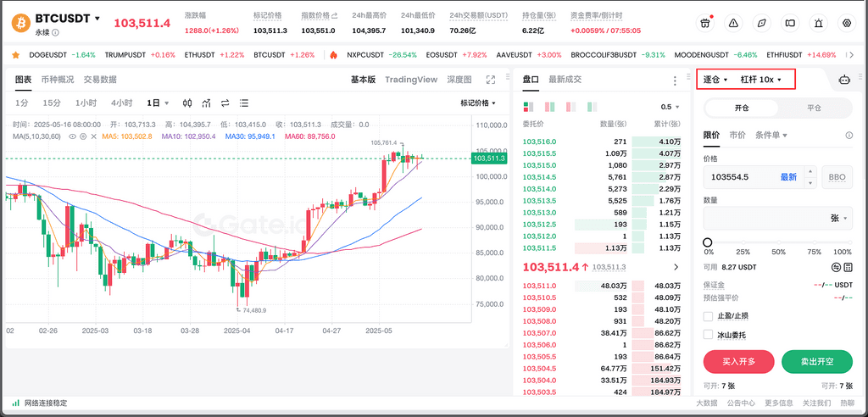The image size is (868, 417).
Task: Switch to the 最新成交 tab
Action: (x=565, y=80)
